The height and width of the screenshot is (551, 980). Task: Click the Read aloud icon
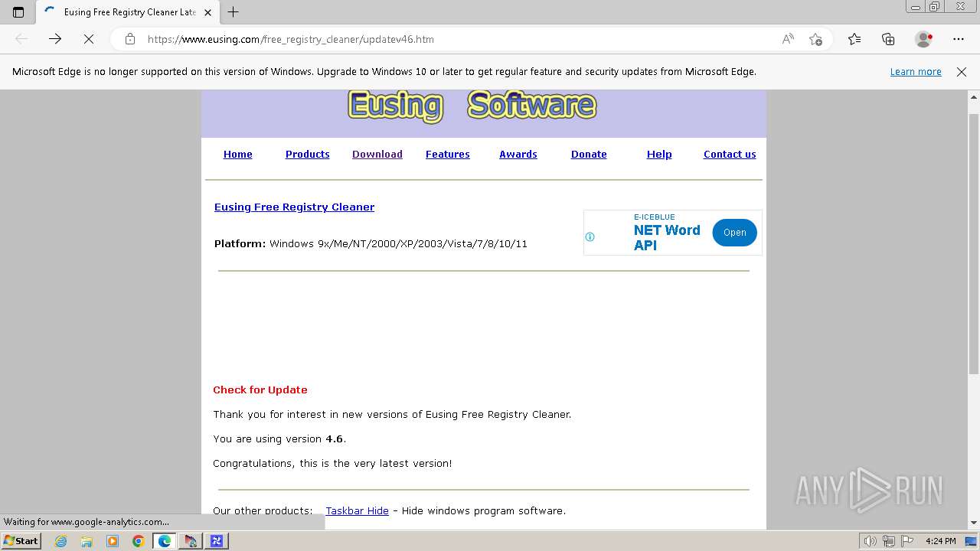point(788,39)
